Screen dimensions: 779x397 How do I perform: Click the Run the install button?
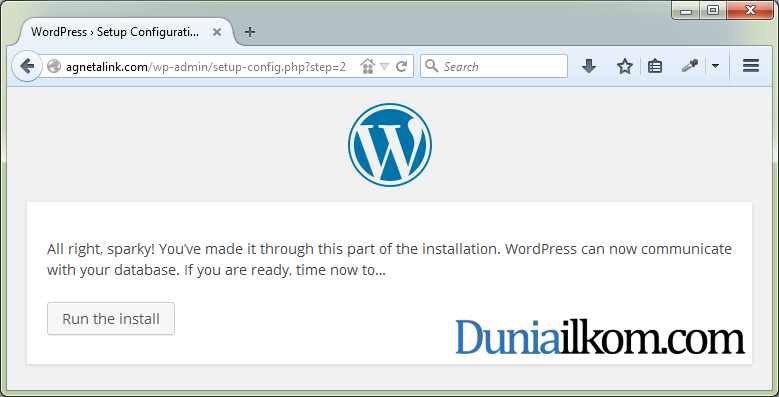point(111,318)
